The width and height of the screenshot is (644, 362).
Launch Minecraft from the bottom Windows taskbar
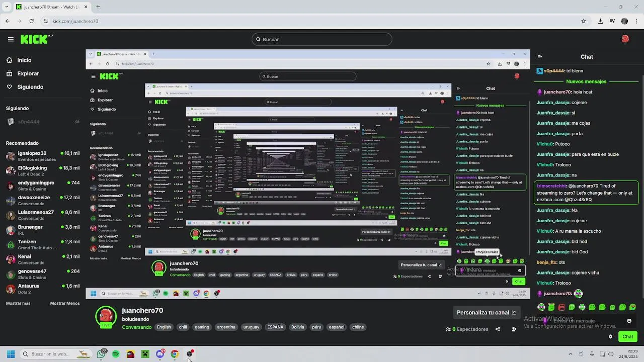point(145,354)
